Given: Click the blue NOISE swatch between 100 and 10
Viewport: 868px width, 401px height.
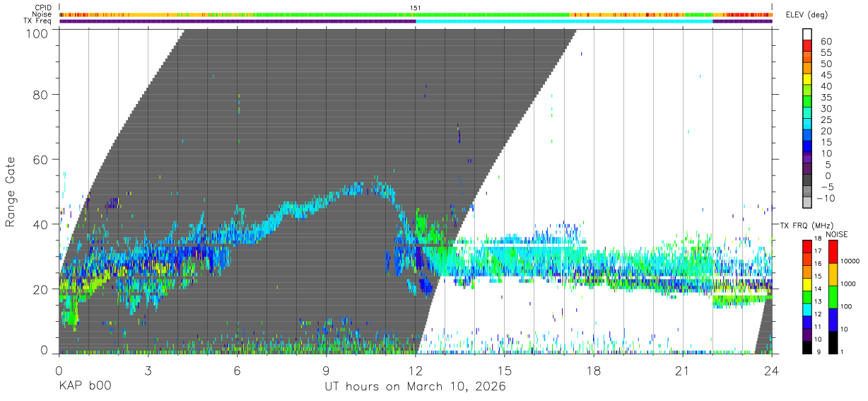Looking at the screenshot, I should (834, 319).
